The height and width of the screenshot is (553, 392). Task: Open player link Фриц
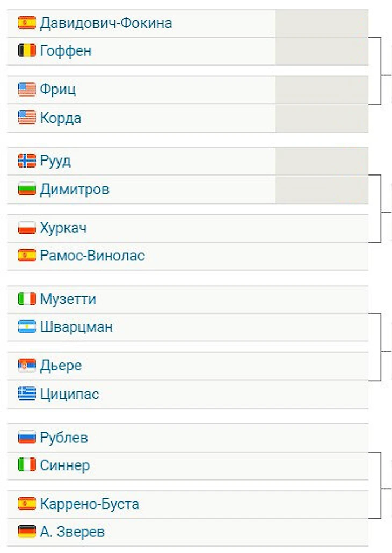click(57, 90)
